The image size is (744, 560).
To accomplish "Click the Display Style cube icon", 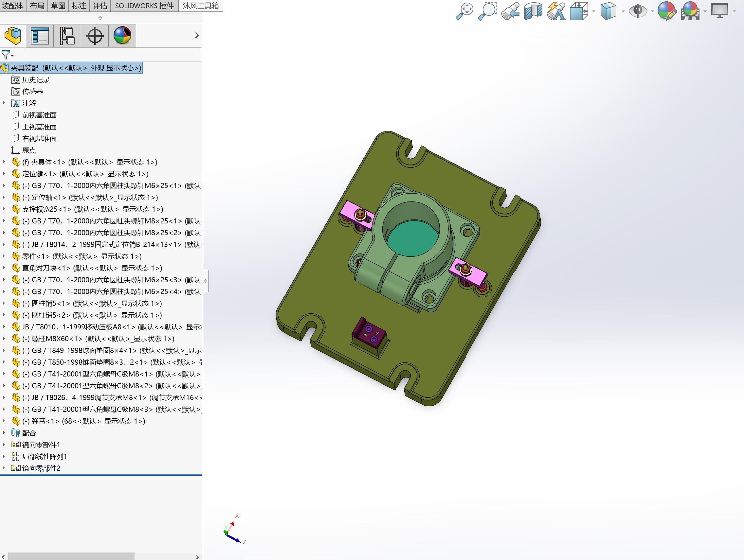I will coord(608,11).
